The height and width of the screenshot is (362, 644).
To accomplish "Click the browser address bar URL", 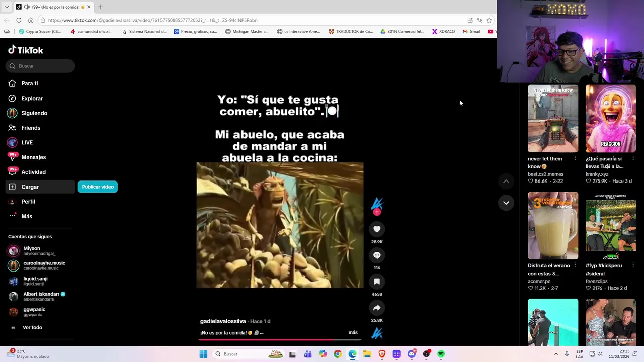I will tap(153, 20).
